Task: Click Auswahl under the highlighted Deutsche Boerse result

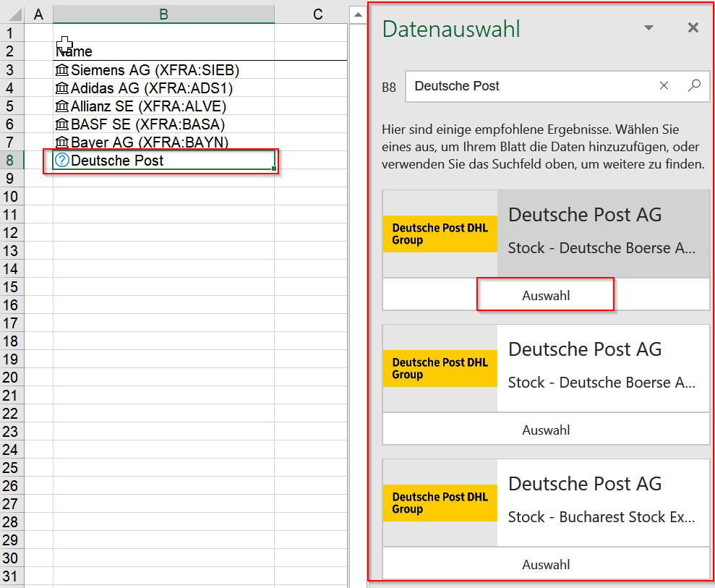Action: [x=546, y=295]
